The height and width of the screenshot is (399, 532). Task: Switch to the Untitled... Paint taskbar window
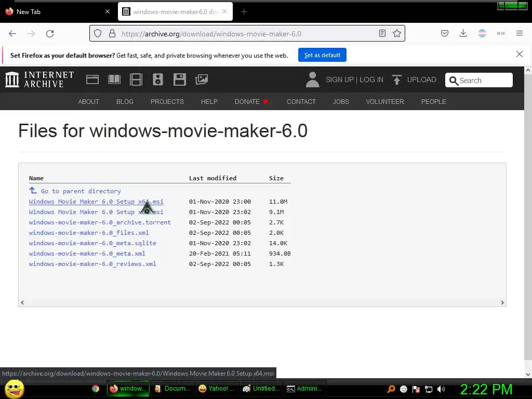[x=261, y=389]
